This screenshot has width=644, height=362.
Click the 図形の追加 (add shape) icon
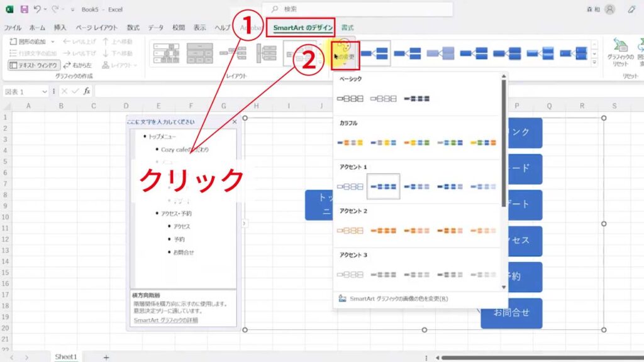pos(13,41)
